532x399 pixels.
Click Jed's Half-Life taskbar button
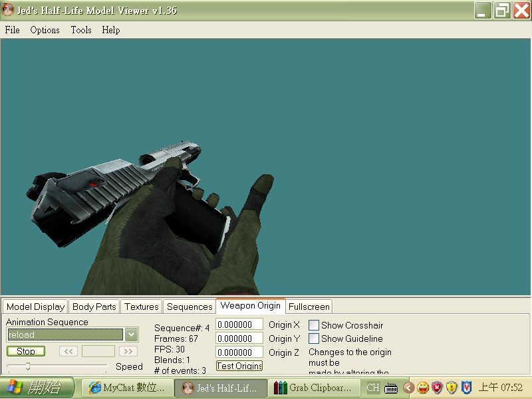click(221, 388)
